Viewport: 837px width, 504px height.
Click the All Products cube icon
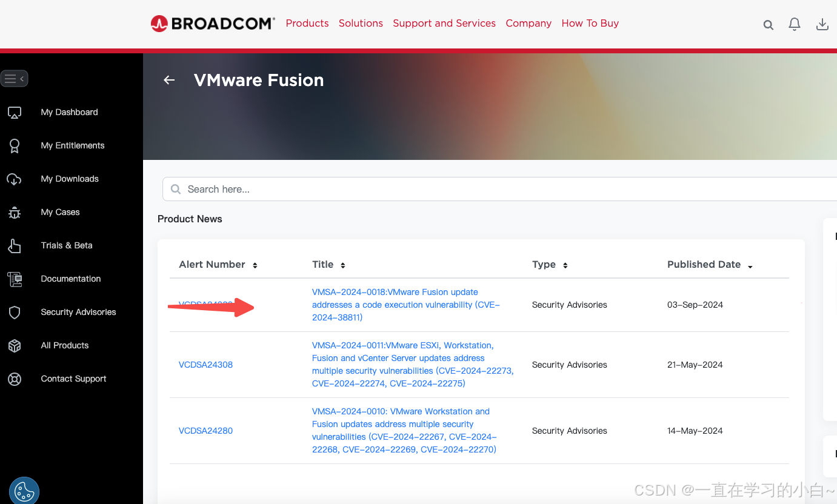click(15, 346)
